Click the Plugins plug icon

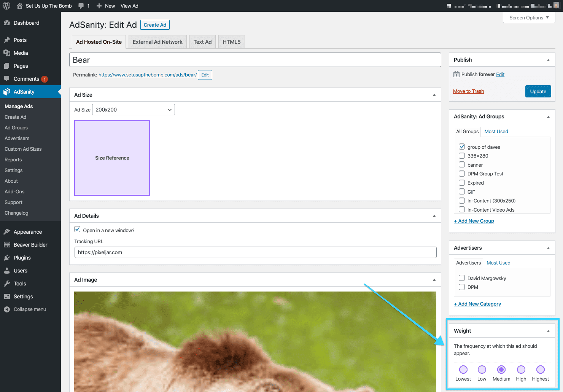(x=7, y=258)
